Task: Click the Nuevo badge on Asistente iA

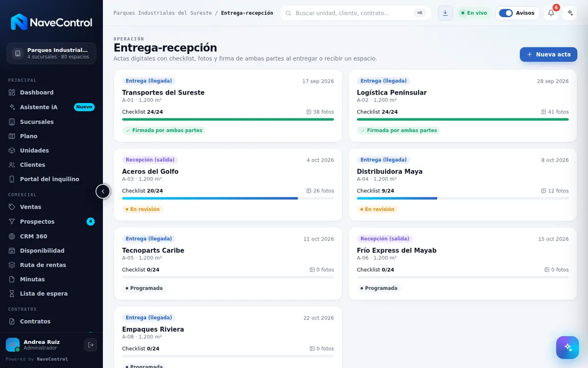Action: 84,107
